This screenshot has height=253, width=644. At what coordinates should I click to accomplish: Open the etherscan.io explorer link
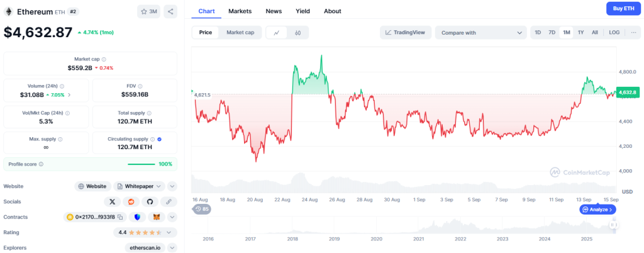(x=145, y=248)
